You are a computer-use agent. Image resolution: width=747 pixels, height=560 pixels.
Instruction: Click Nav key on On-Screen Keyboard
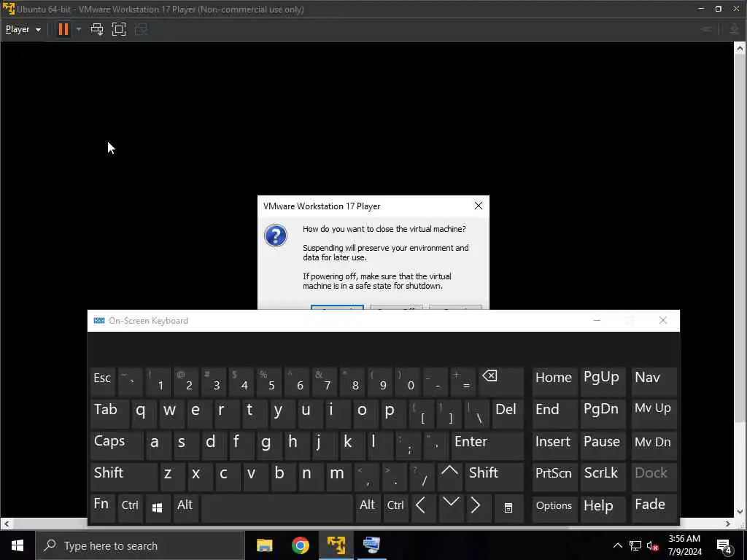pyautogui.click(x=654, y=381)
